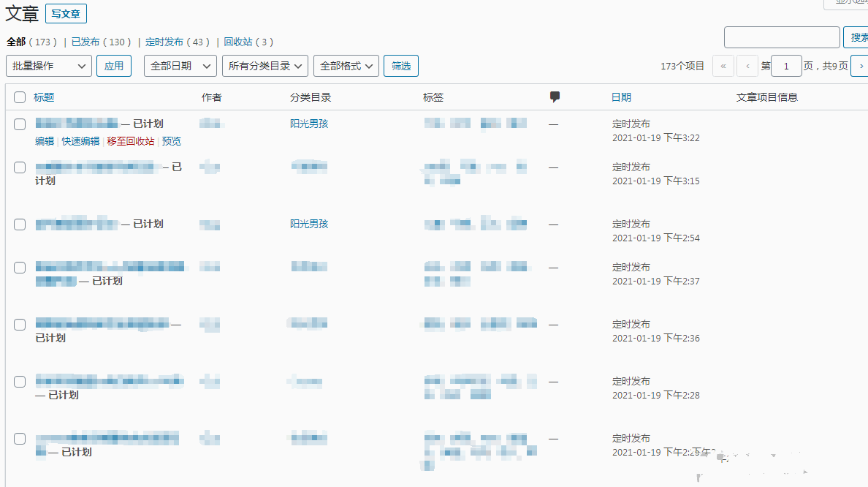The image size is (868, 487).
Task: Click the post search input box
Action: 782,37
